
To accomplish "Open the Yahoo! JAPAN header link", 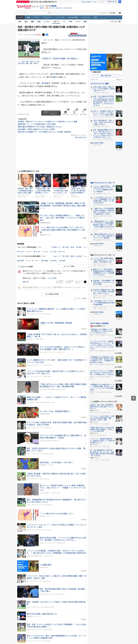I will pos(86,2).
